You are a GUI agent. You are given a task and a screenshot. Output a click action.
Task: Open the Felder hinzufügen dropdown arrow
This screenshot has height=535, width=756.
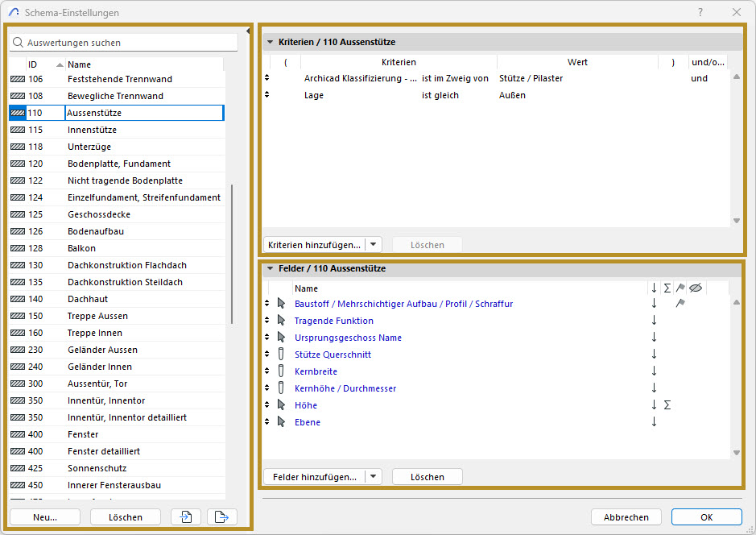pos(374,477)
